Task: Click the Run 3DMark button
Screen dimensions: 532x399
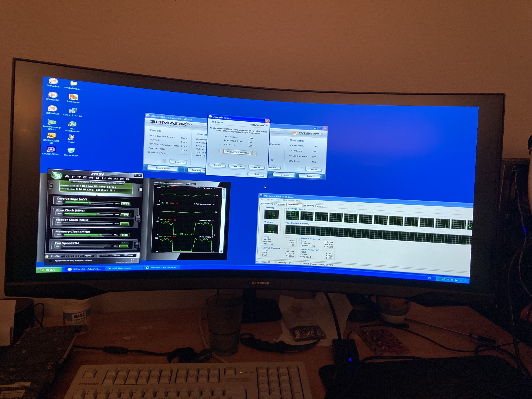Action: [x=163, y=168]
